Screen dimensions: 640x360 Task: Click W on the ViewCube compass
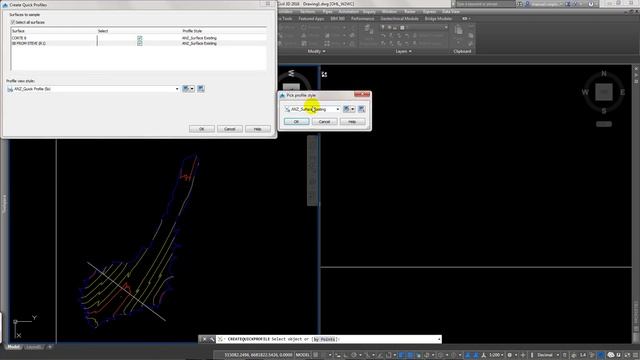click(585, 92)
